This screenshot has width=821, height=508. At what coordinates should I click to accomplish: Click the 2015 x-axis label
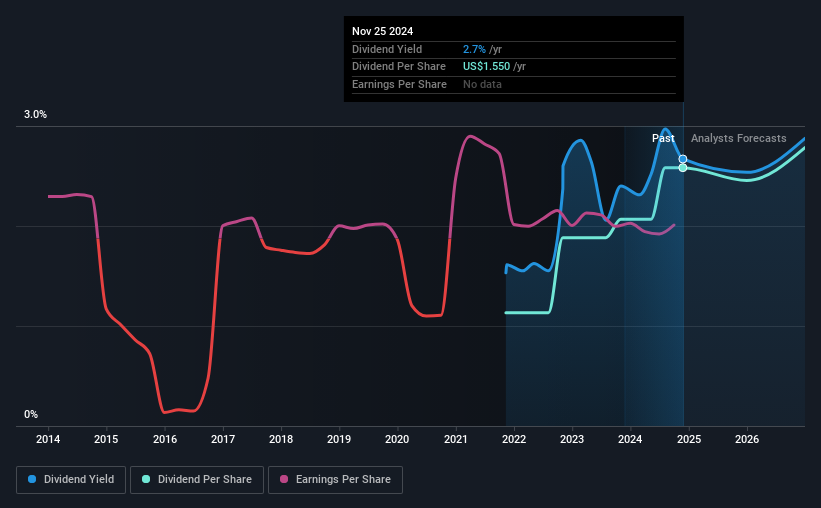(106, 439)
